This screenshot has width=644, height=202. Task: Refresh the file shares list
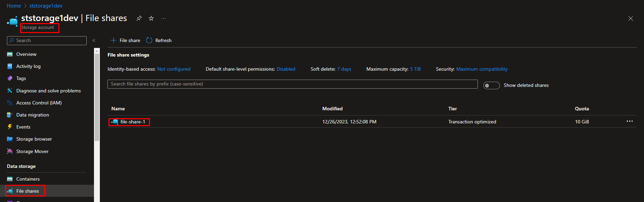pos(159,40)
